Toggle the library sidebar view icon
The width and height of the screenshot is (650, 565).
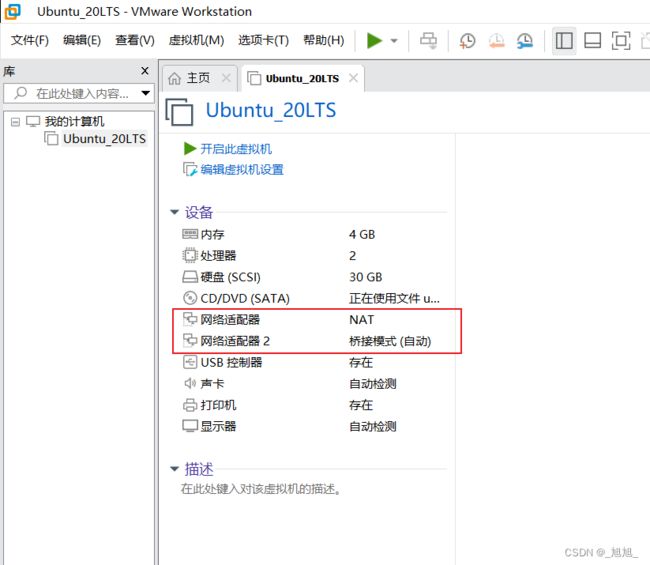pyautogui.click(x=564, y=41)
